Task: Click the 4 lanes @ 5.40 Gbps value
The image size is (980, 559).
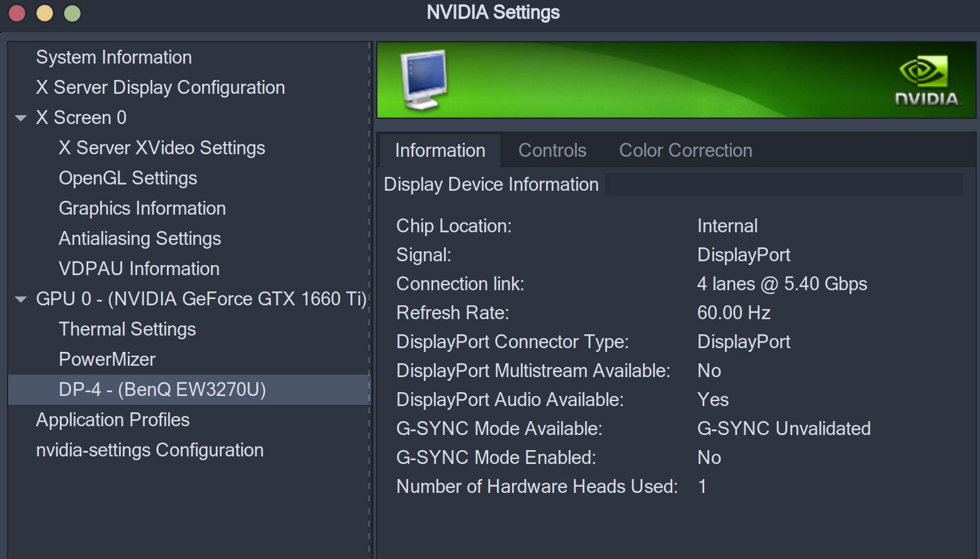Action: click(782, 284)
